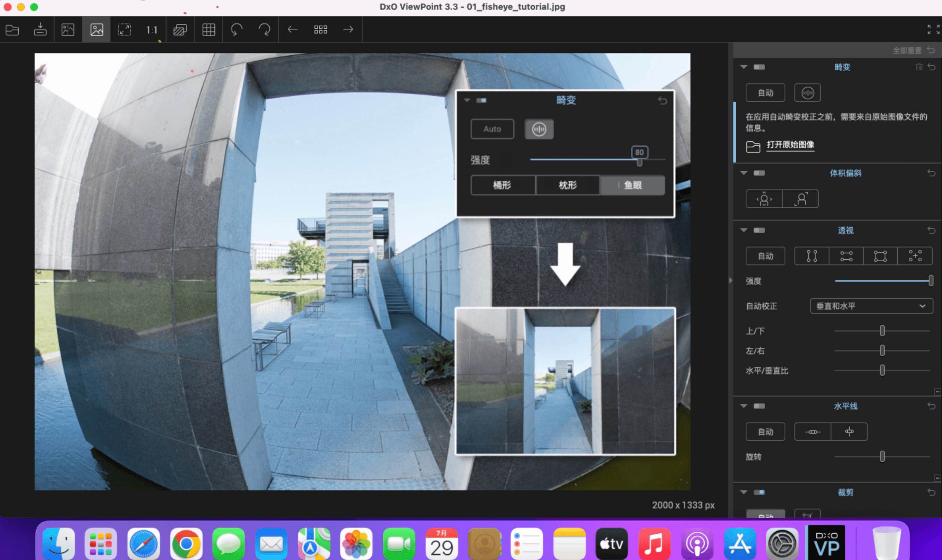
Task: Select the rectangle perspective tool icon
Action: click(880, 256)
